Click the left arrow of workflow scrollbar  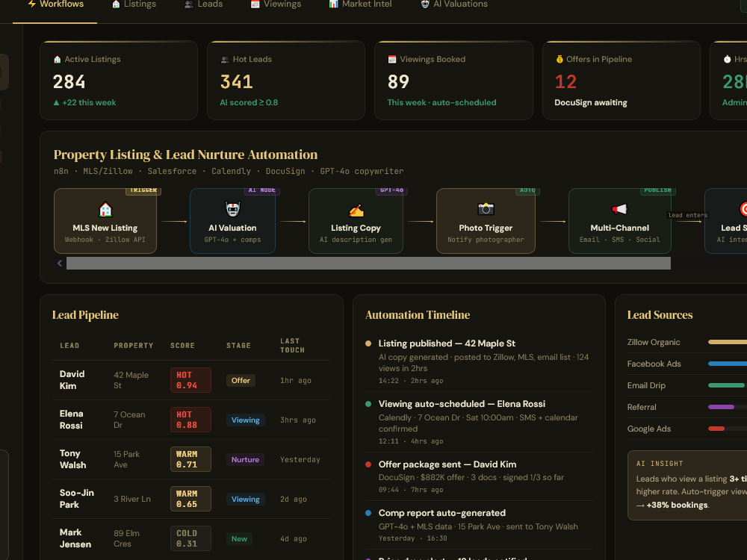pos(60,263)
